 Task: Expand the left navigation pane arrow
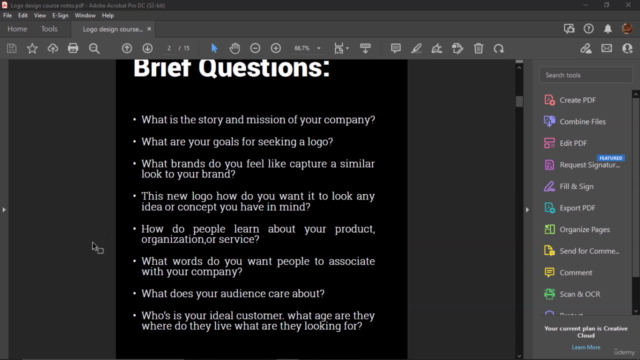tap(4, 210)
